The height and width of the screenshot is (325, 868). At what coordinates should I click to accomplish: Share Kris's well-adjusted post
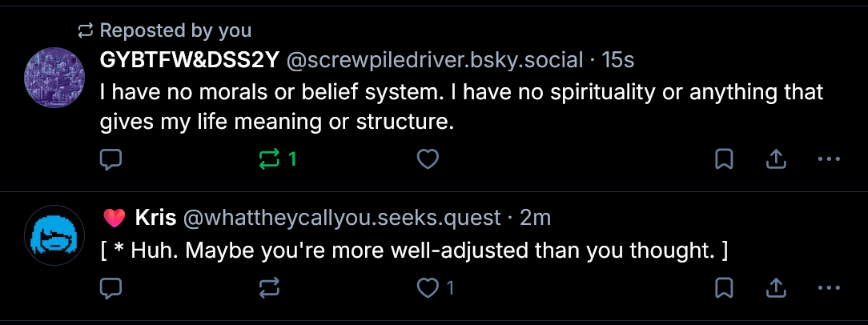775,287
